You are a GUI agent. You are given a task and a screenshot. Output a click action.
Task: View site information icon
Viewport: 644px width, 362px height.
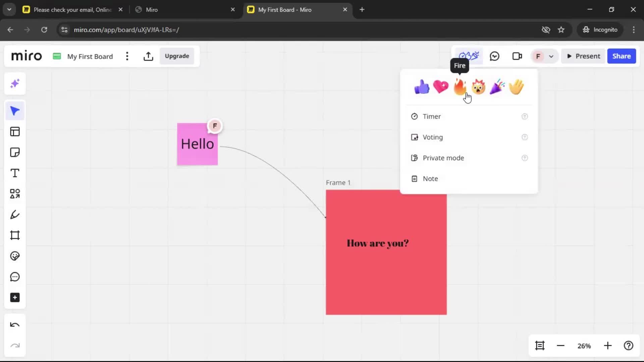point(64,30)
